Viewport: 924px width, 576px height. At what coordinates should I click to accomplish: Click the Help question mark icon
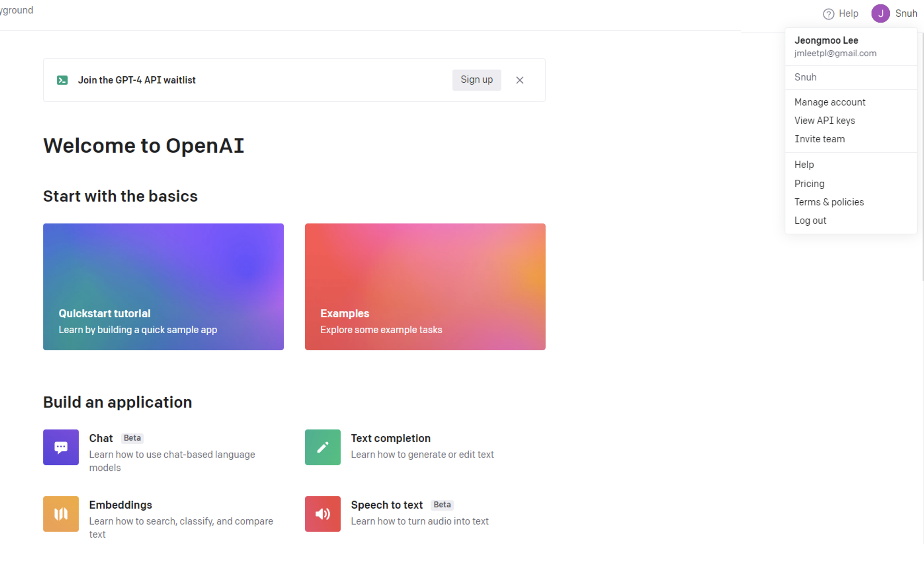click(828, 14)
